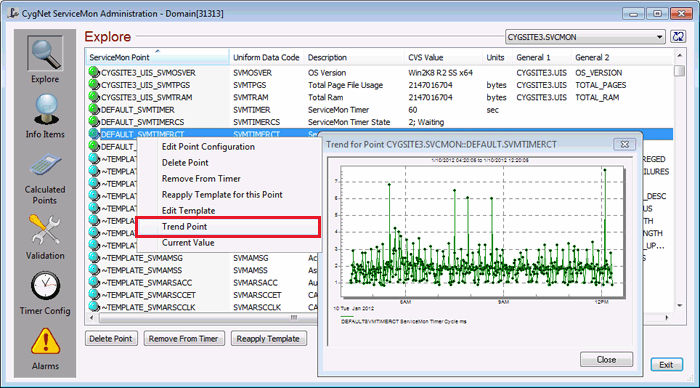Click vertical scrollbar up arrow in point list
The image size is (700, 388).
tap(679, 55)
